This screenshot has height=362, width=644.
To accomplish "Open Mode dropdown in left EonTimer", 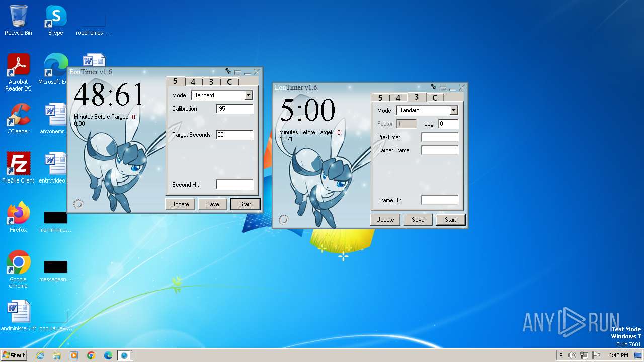I will pos(248,95).
